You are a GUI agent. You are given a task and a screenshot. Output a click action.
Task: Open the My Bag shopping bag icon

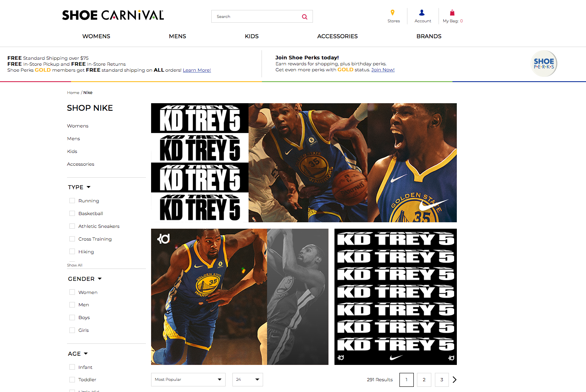(452, 13)
